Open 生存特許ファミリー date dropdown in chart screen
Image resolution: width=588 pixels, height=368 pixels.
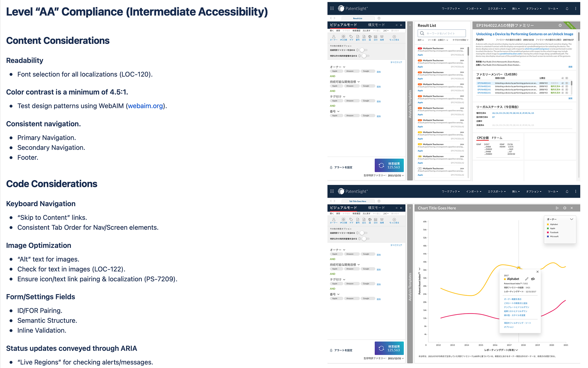click(384, 358)
